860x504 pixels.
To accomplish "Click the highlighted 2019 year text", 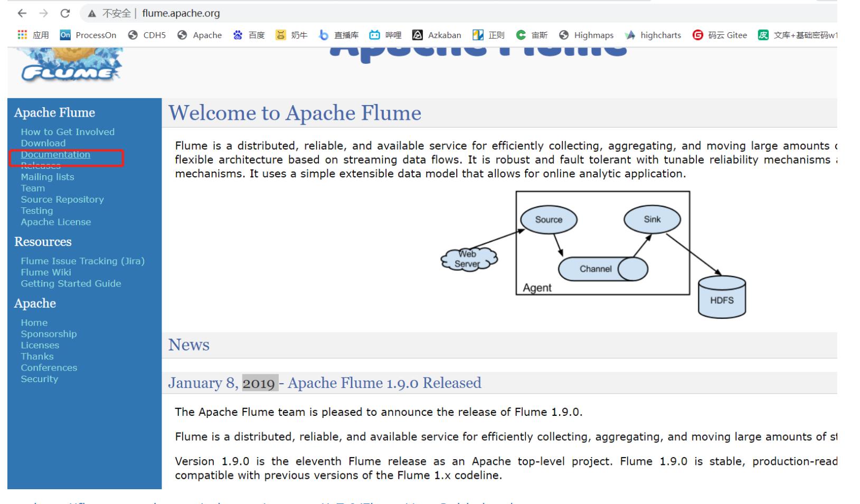I will tap(260, 383).
